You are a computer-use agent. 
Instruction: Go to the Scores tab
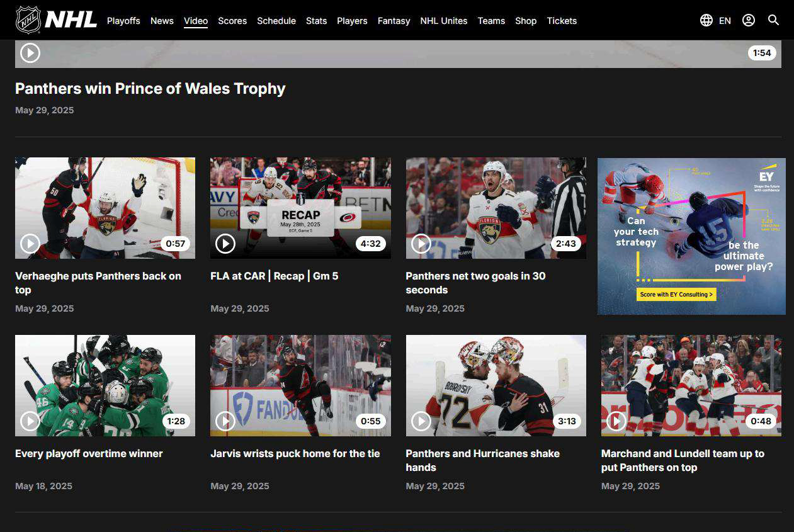232,21
